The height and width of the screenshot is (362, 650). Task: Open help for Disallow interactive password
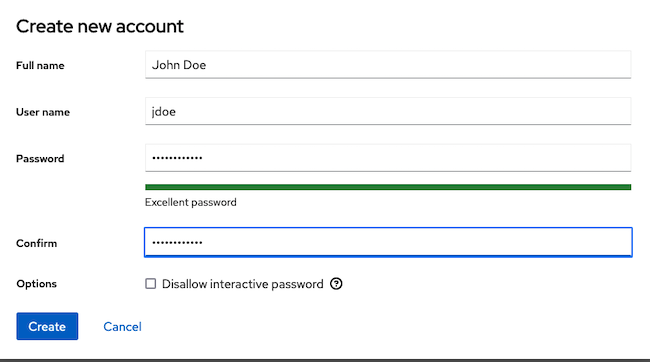[x=336, y=284]
